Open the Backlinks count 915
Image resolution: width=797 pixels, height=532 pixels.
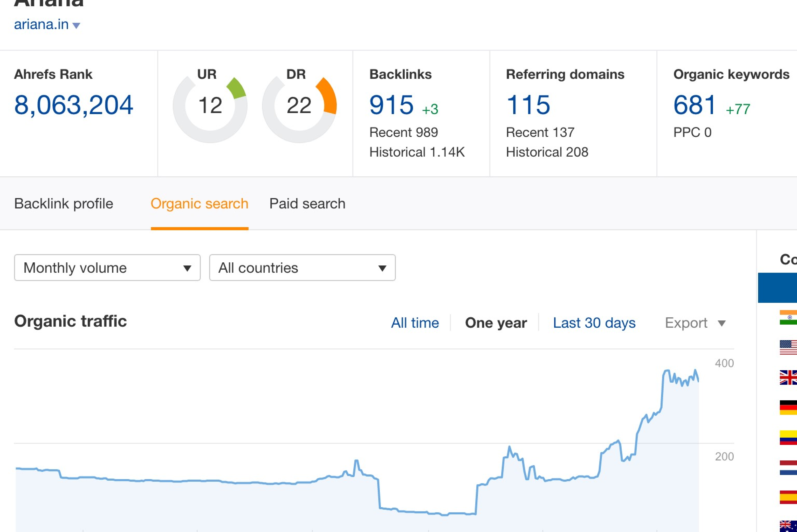coord(391,105)
